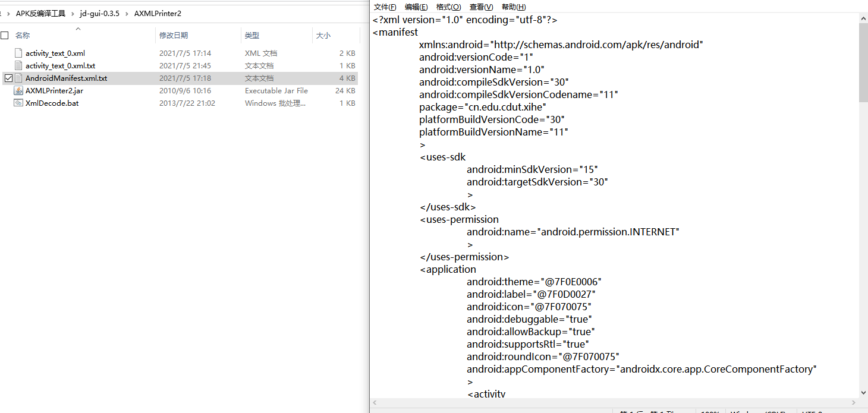Sort files by 名称 column
Viewport: 868px width, 413px height.
(23, 36)
